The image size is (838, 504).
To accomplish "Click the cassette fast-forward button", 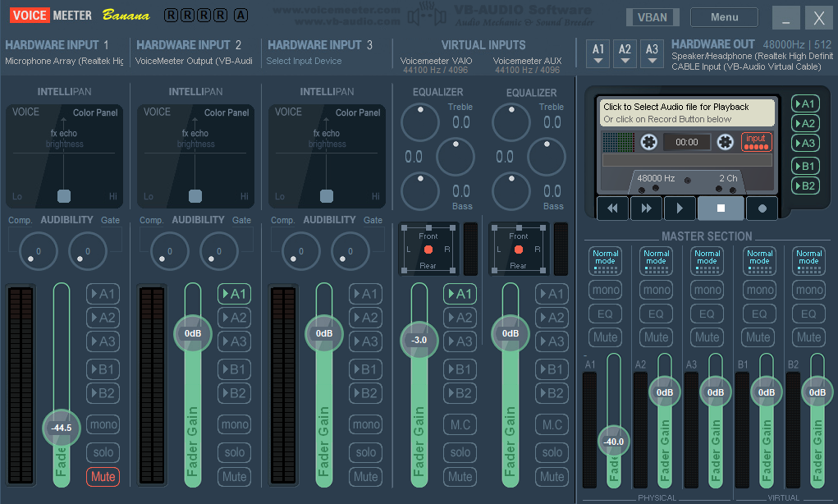I will [x=646, y=208].
